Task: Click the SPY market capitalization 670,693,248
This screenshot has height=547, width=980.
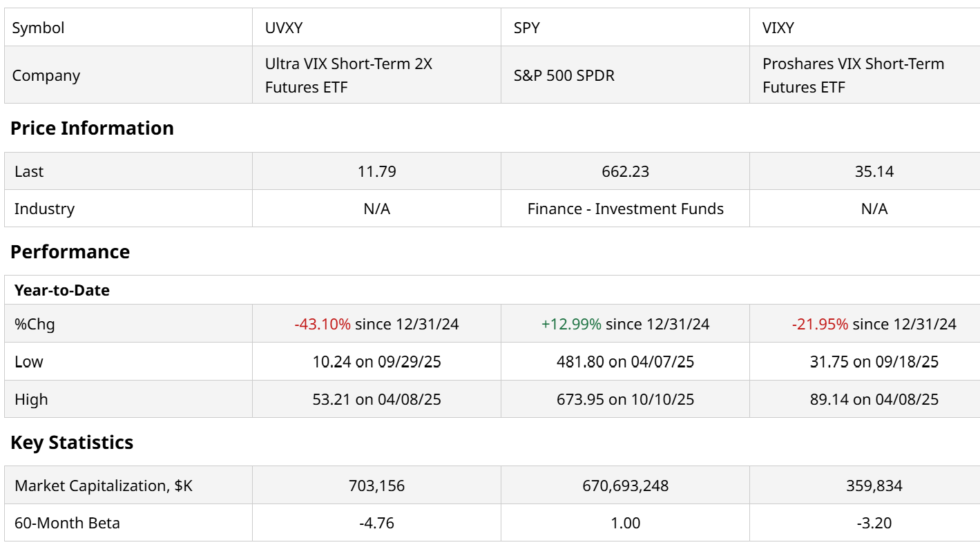Action: pyautogui.click(x=625, y=486)
